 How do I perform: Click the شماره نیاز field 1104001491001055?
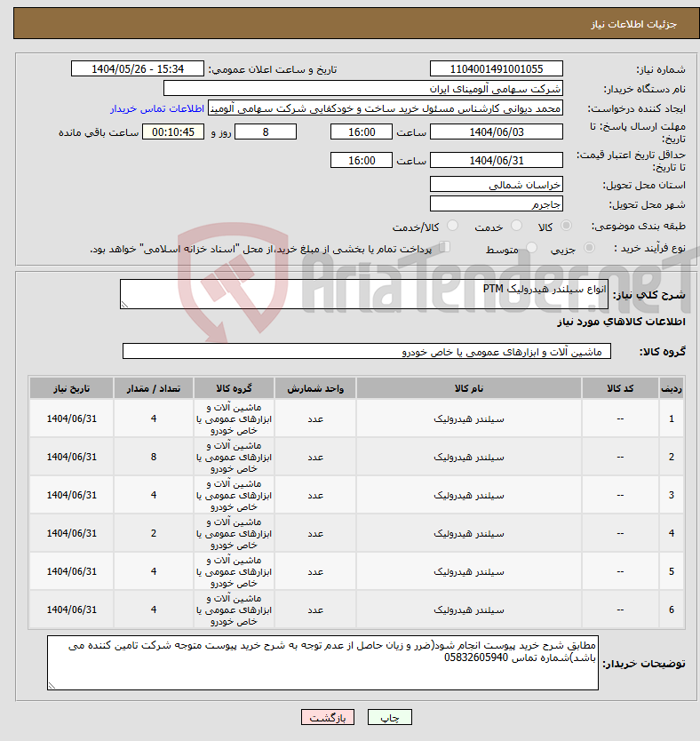(x=497, y=69)
